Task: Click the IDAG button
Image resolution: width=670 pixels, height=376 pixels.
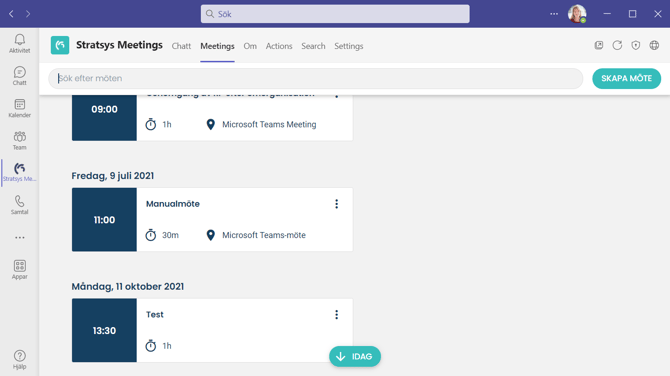Action: pyautogui.click(x=355, y=356)
